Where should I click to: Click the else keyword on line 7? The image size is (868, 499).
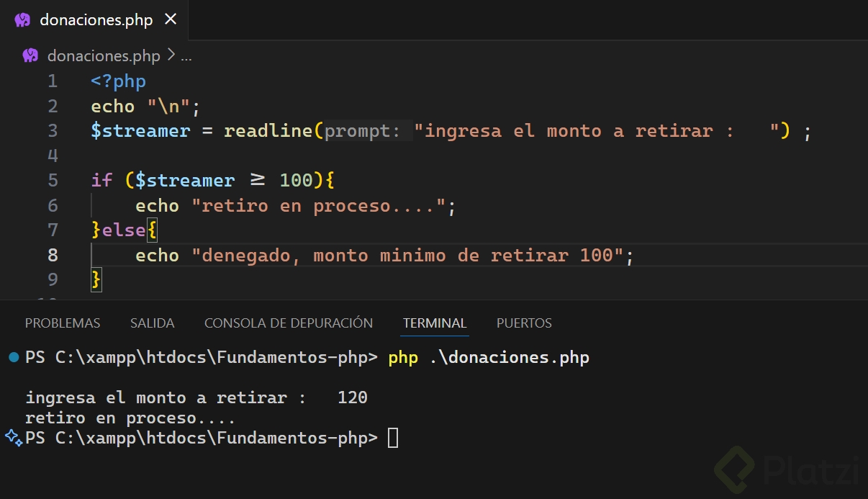coord(124,230)
